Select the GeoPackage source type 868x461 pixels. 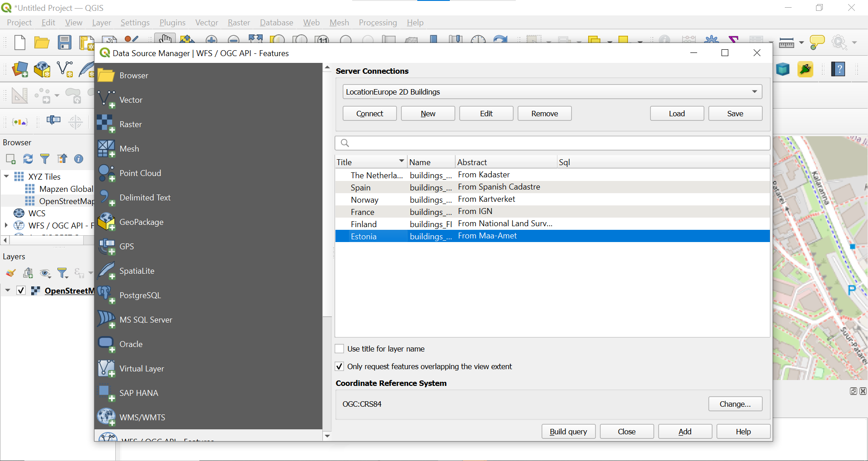point(208,222)
